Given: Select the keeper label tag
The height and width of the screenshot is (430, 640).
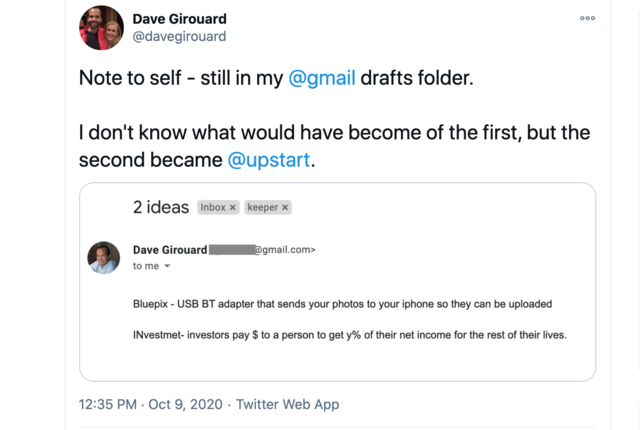Looking at the screenshot, I should click(262, 208).
